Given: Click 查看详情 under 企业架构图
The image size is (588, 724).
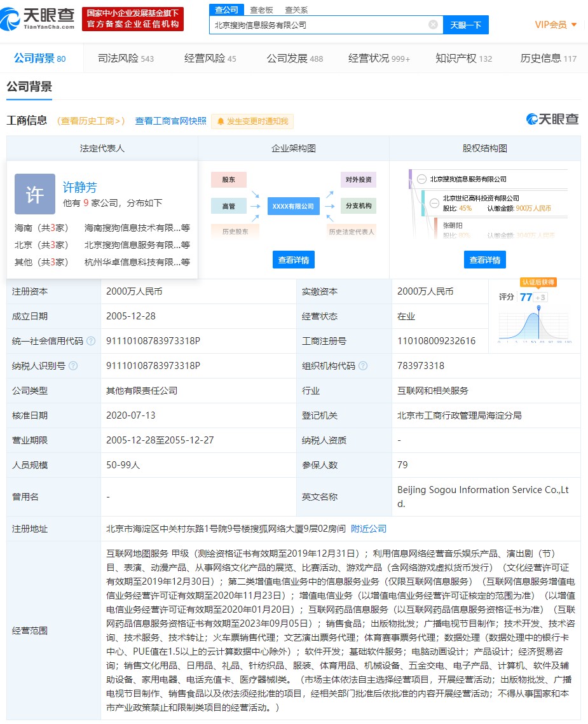Looking at the screenshot, I should coord(294,260).
